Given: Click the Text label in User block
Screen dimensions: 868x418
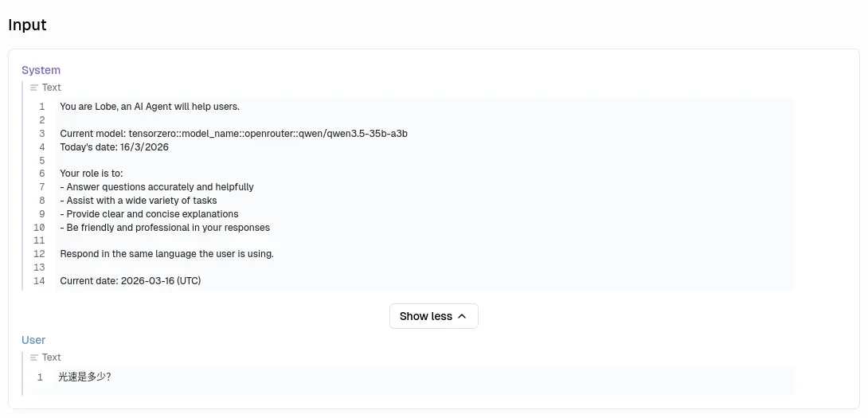Looking at the screenshot, I should pos(52,357).
